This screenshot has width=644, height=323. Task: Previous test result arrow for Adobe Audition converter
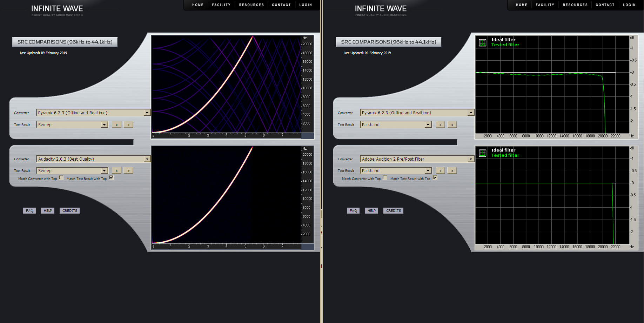[x=440, y=170]
